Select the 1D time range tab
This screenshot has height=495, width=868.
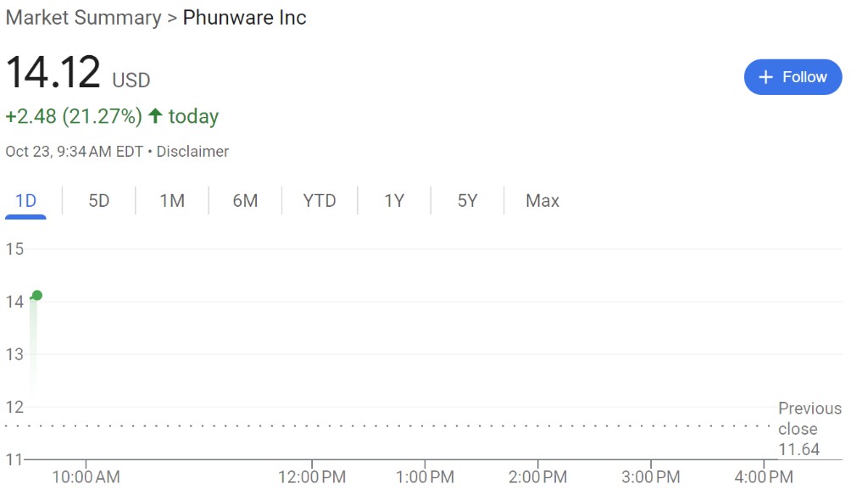26,201
